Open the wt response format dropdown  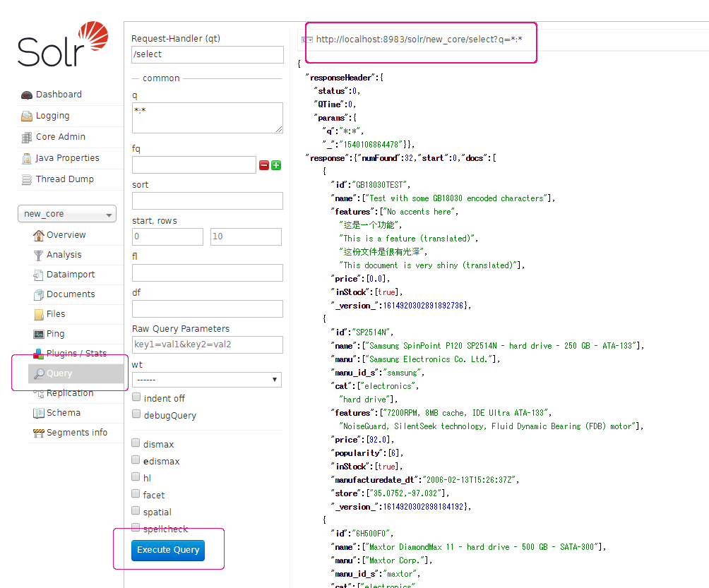[x=207, y=380]
